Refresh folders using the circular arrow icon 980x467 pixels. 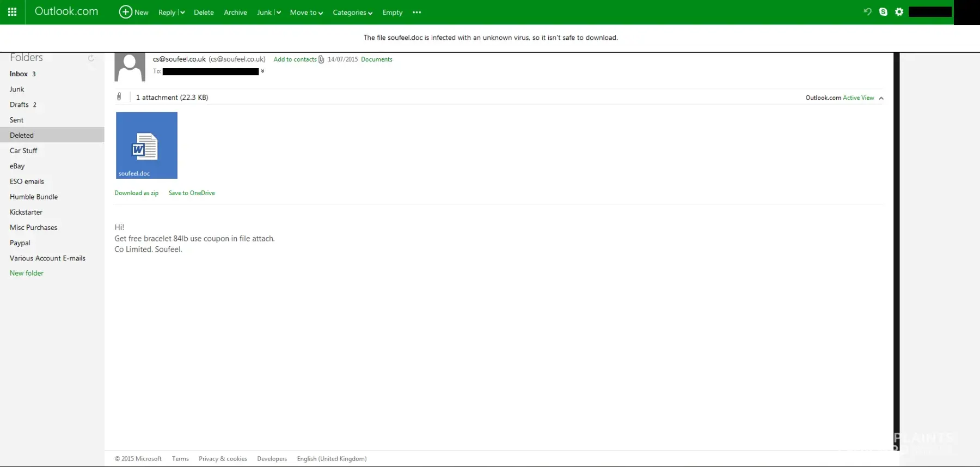pos(91,58)
